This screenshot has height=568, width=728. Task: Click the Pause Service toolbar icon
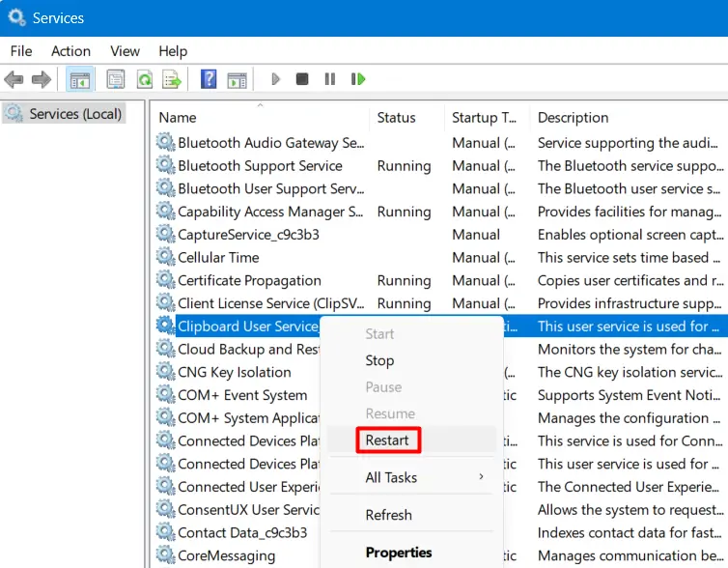click(330, 79)
